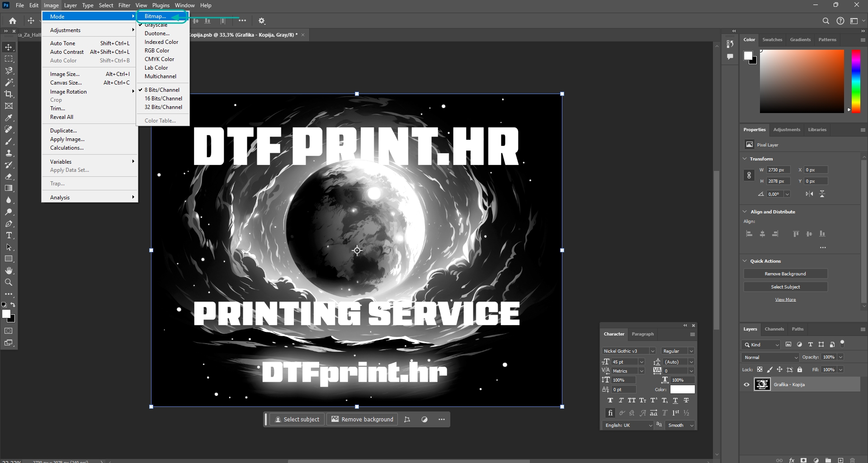Toggle Strikethrough in Character panel
The width and height of the screenshot is (868, 463).
[x=686, y=401]
